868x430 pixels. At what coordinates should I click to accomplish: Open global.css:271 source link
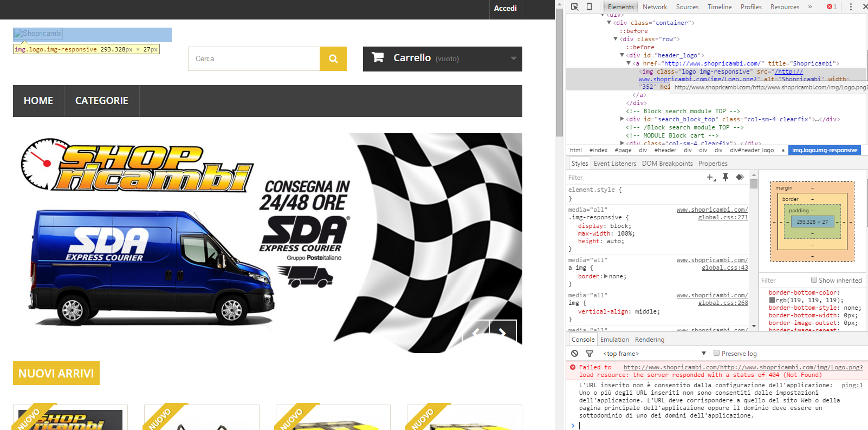(x=723, y=217)
